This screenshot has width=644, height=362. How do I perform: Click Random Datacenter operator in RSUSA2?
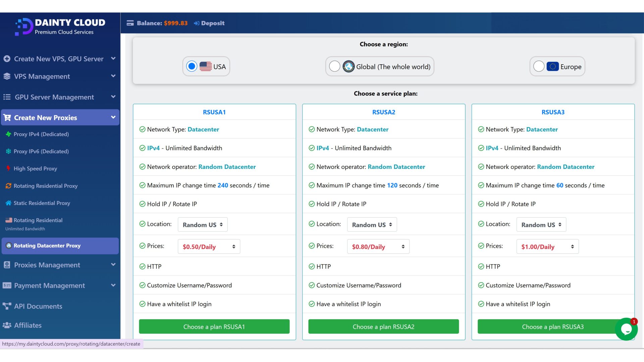(396, 167)
